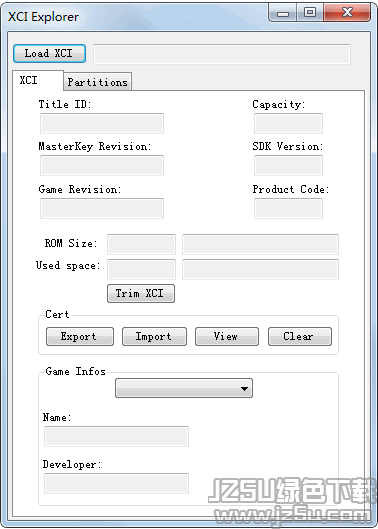Image resolution: width=378 pixels, height=529 pixels.
Task: Switch to the Partitions tab
Action: [x=98, y=82]
